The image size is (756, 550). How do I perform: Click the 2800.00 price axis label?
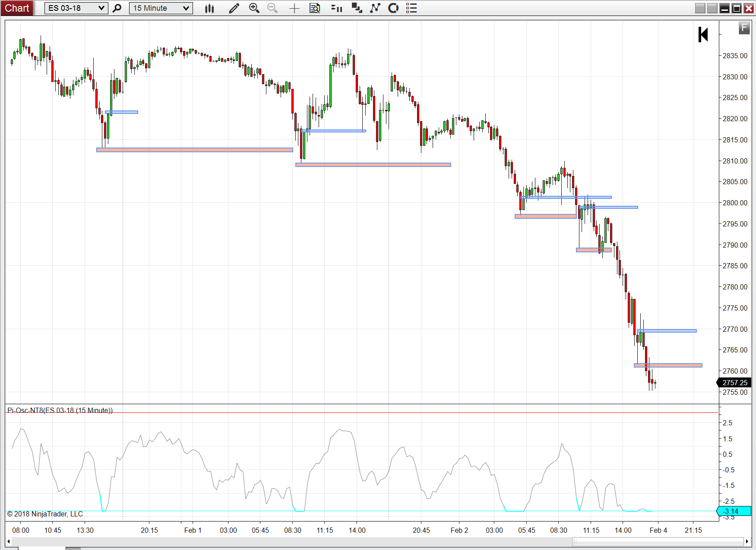[x=735, y=203]
